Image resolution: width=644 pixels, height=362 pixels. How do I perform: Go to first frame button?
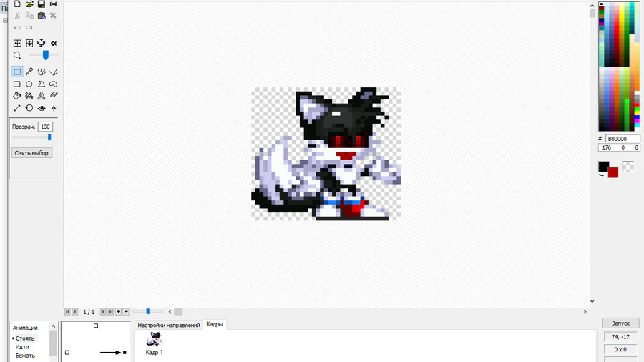[67, 312]
